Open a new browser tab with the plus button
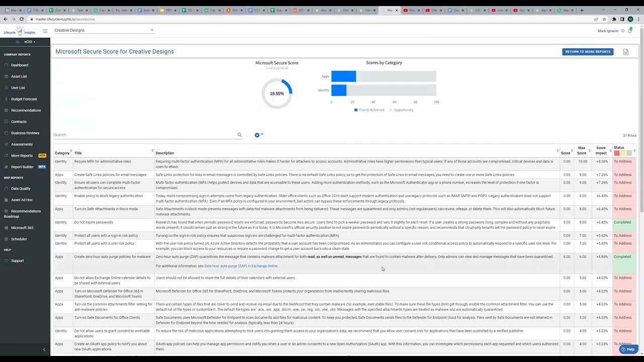Image resolution: width=644 pixels, height=362 pixels. [582, 10]
